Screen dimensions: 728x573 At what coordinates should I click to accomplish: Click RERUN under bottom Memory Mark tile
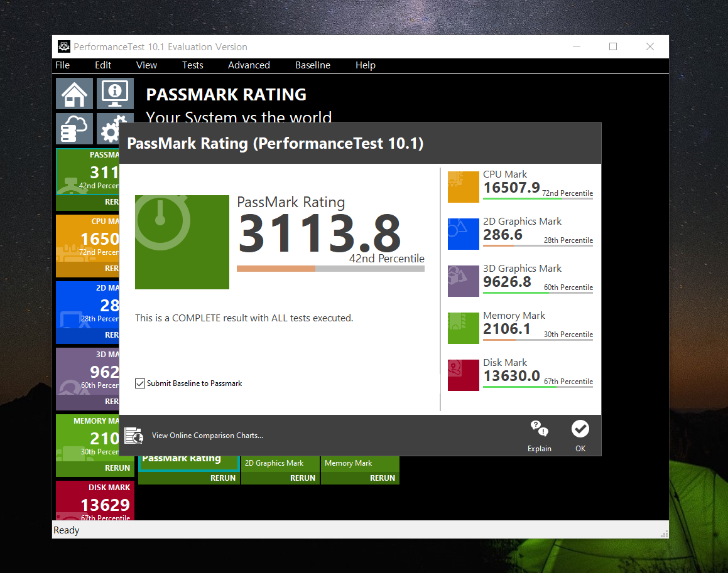click(383, 478)
